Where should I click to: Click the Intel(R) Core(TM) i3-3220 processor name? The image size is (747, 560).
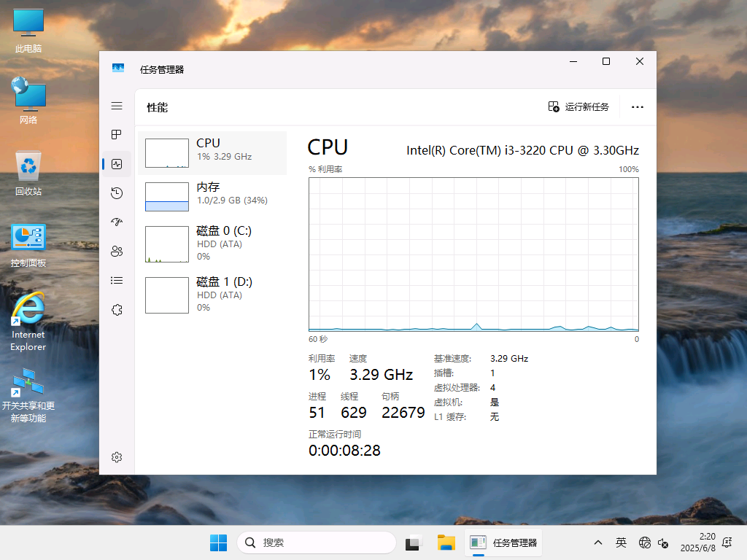[x=522, y=150]
